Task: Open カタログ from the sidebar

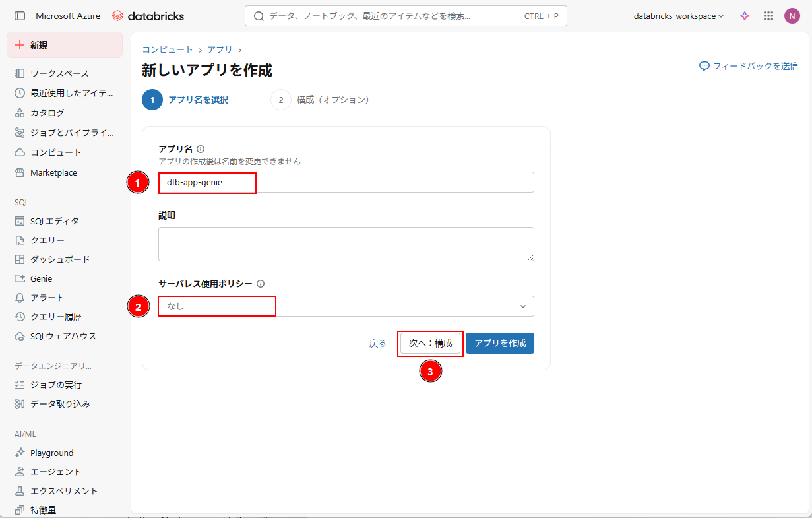Action: (47, 113)
